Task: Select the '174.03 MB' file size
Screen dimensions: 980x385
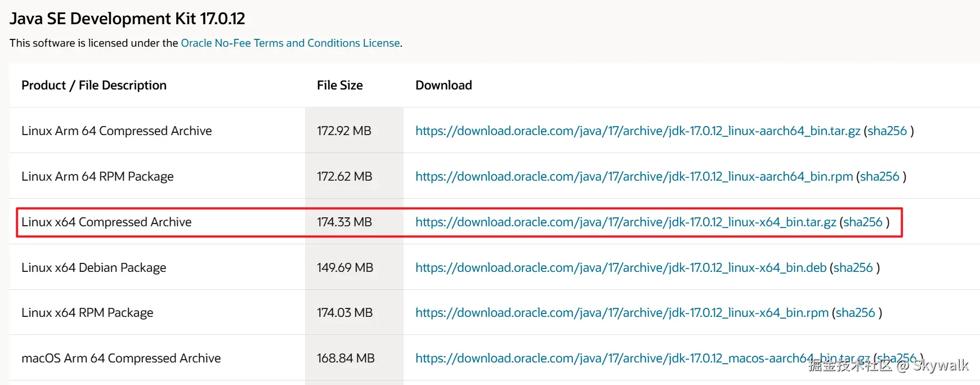Action: click(x=345, y=312)
